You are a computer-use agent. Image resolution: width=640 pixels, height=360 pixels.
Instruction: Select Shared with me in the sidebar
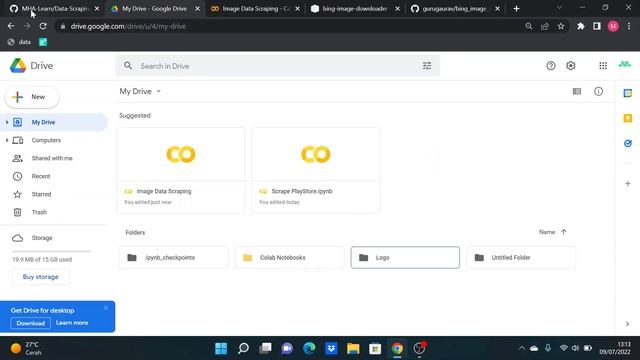click(x=52, y=158)
